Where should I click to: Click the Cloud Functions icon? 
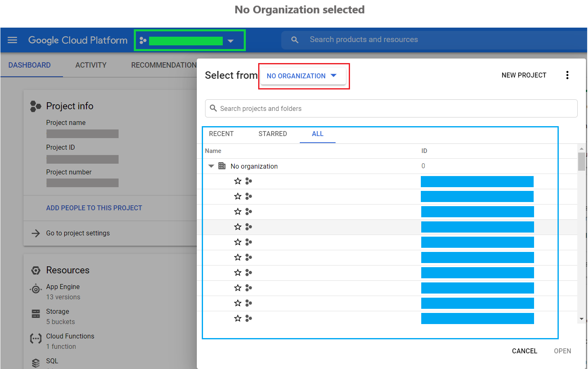coord(36,339)
